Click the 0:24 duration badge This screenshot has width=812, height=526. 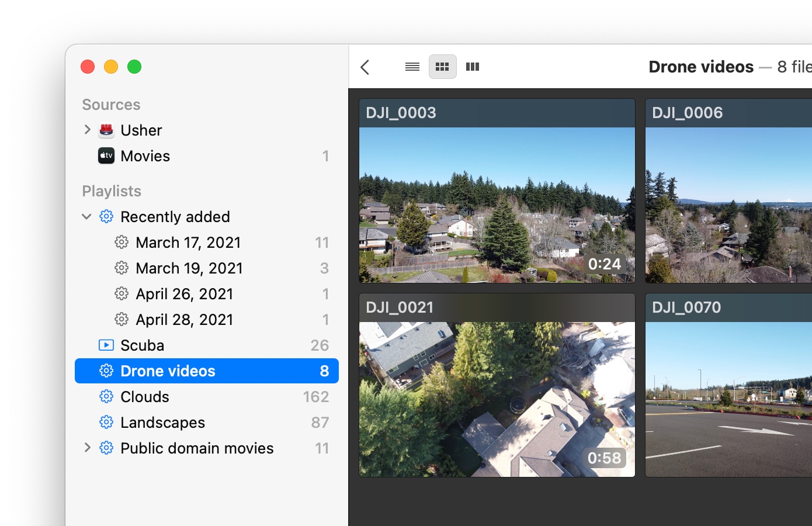[605, 264]
